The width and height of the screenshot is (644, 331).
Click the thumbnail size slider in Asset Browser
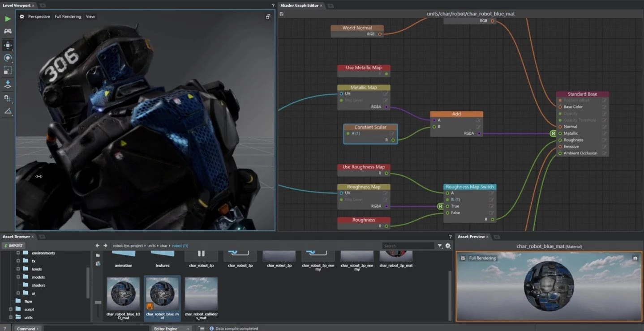tap(98, 303)
